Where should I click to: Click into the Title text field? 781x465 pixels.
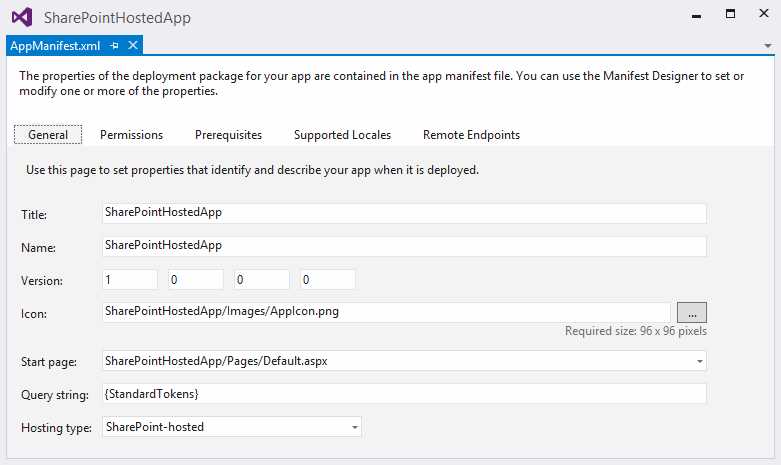click(404, 213)
